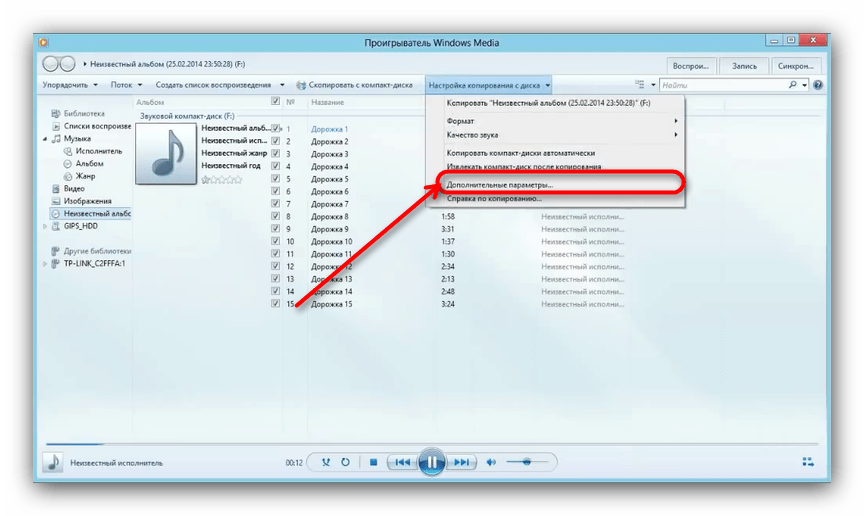Click the star rating of the album
The width and height of the screenshot is (864, 516).
click(x=222, y=180)
